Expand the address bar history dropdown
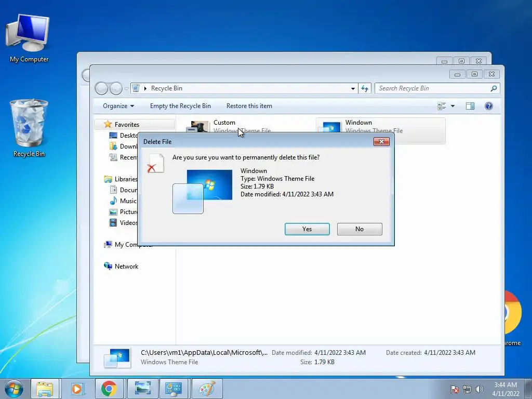The width and height of the screenshot is (532, 399). (x=353, y=88)
